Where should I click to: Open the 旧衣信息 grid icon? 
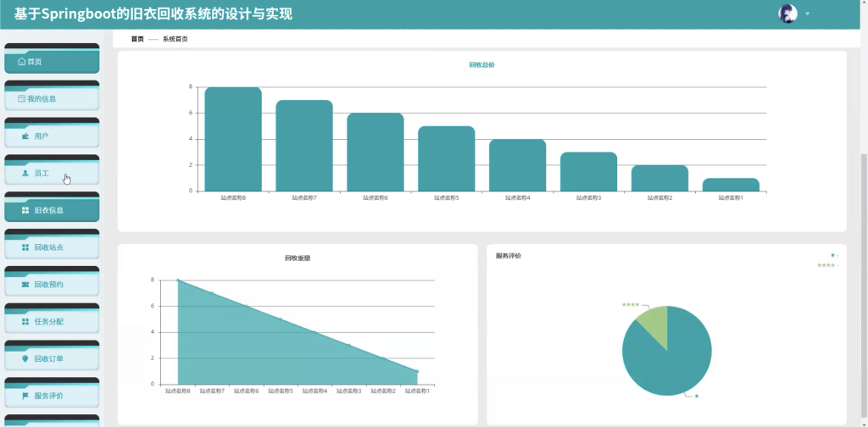[25, 210]
